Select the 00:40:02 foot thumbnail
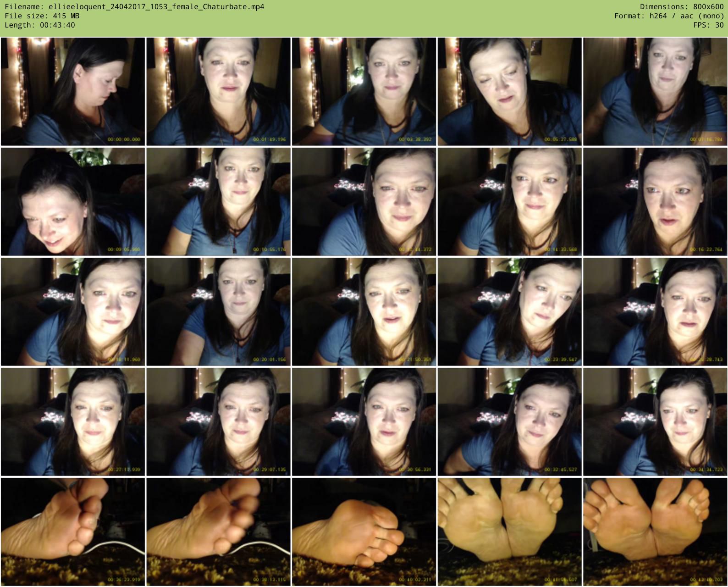The width and height of the screenshot is (728, 587). (364, 532)
